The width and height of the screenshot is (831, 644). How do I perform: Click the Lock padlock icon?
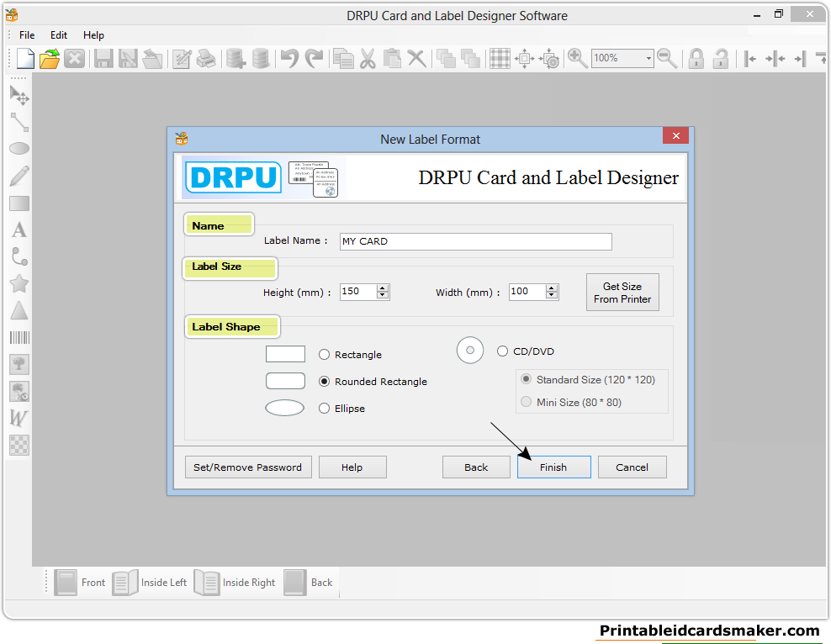[696, 58]
